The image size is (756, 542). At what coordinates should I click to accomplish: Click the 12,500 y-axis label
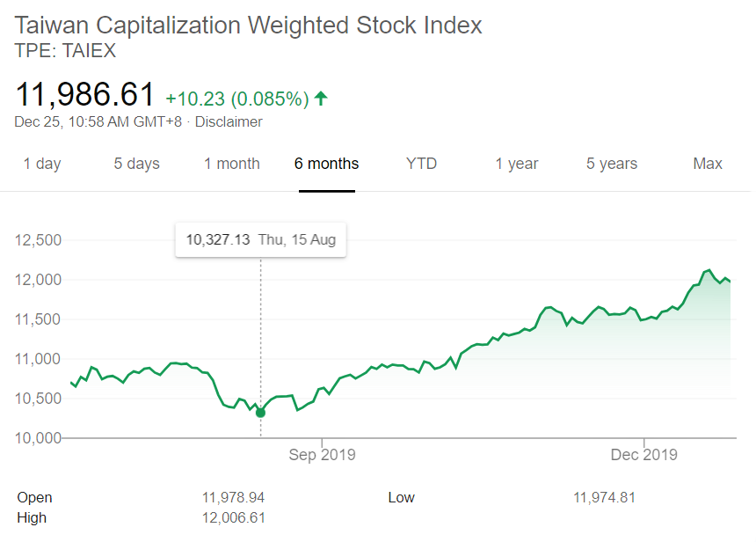[x=38, y=240]
